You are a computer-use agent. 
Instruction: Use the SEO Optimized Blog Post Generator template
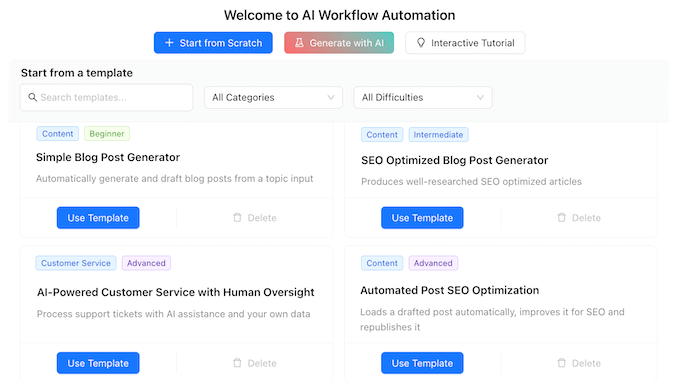[x=422, y=218]
